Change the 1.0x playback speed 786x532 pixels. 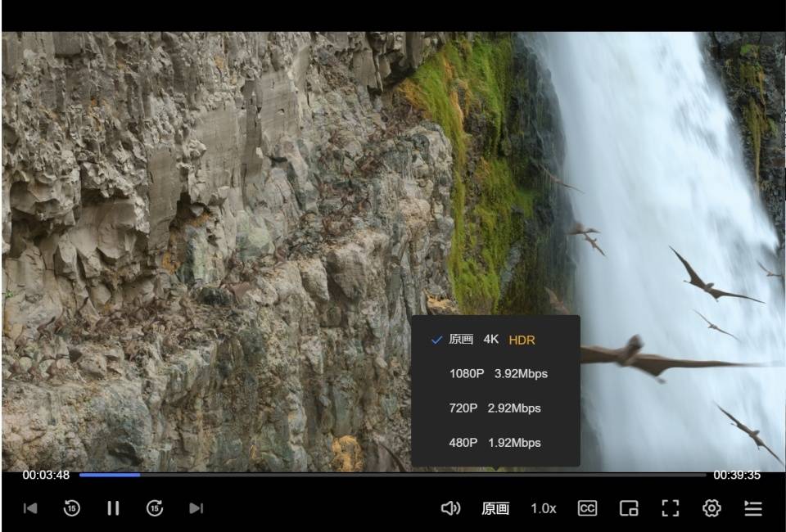[544, 508]
